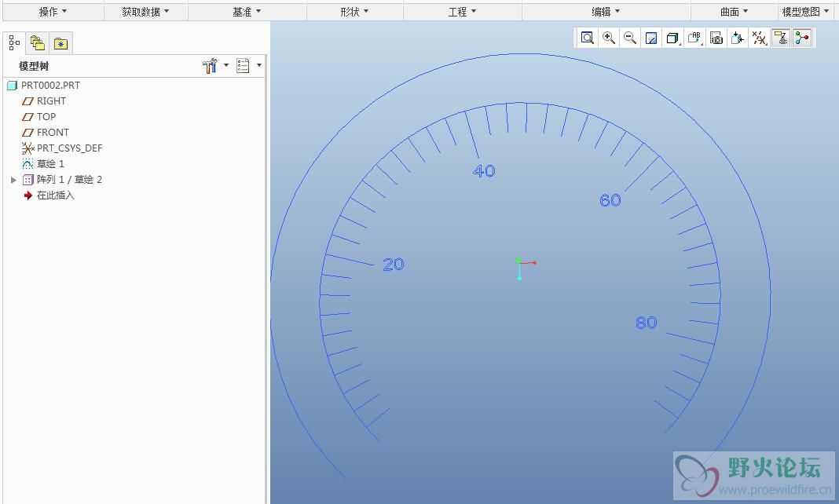Click the model tree Show list icon

(243, 66)
